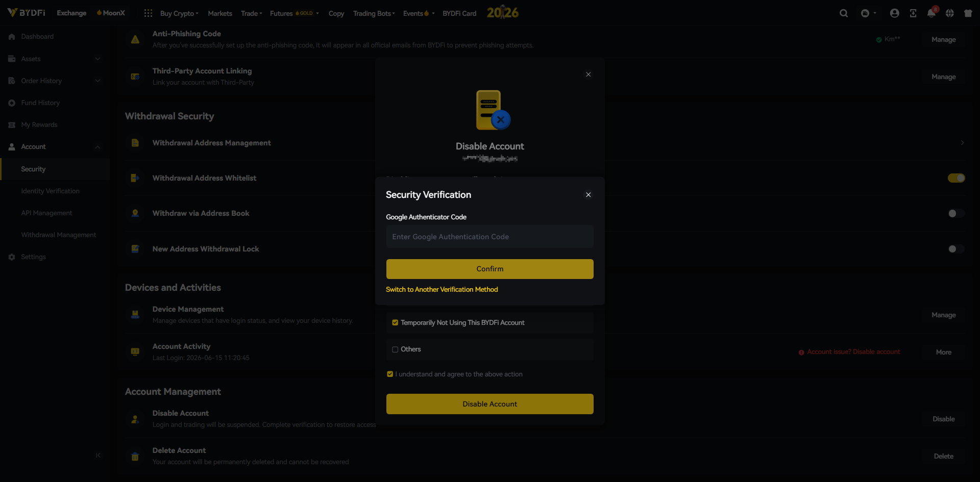The height and width of the screenshot is (482, 980).
Task: Click the Fund History sidebar icon
Action: tap(12, 103)
